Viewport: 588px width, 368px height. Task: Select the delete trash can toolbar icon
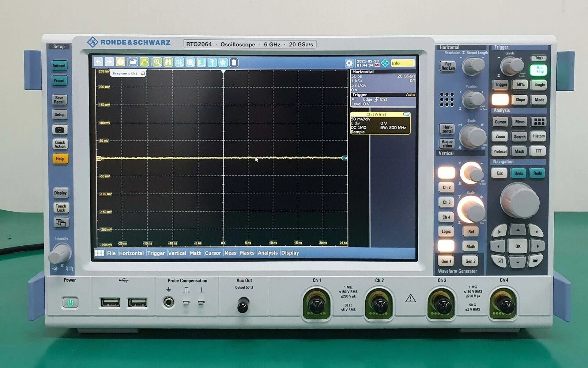[x=234, y=62]
